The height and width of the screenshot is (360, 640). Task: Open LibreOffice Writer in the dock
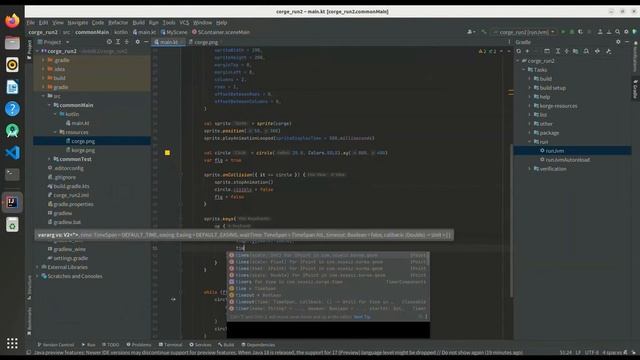tap(12, 87)
